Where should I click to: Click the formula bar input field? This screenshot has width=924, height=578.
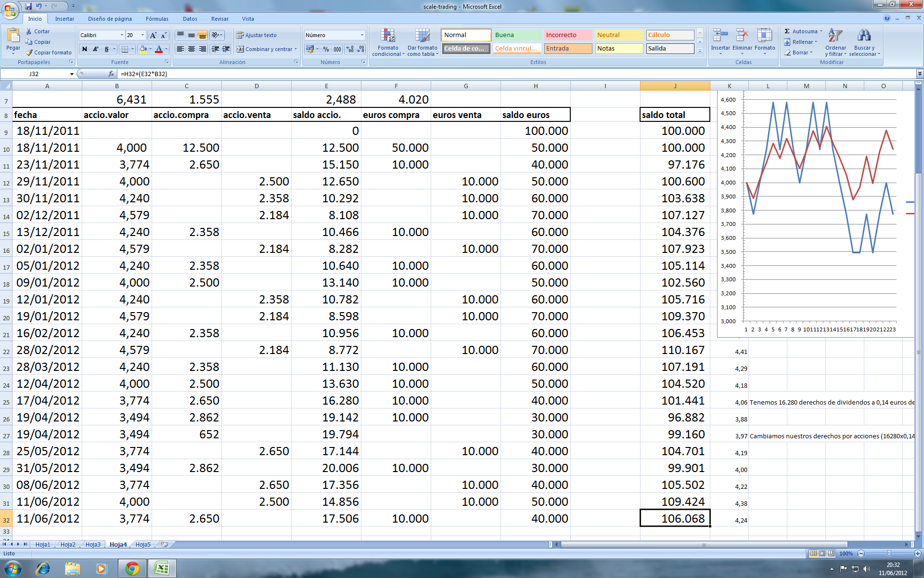[481, 74]
